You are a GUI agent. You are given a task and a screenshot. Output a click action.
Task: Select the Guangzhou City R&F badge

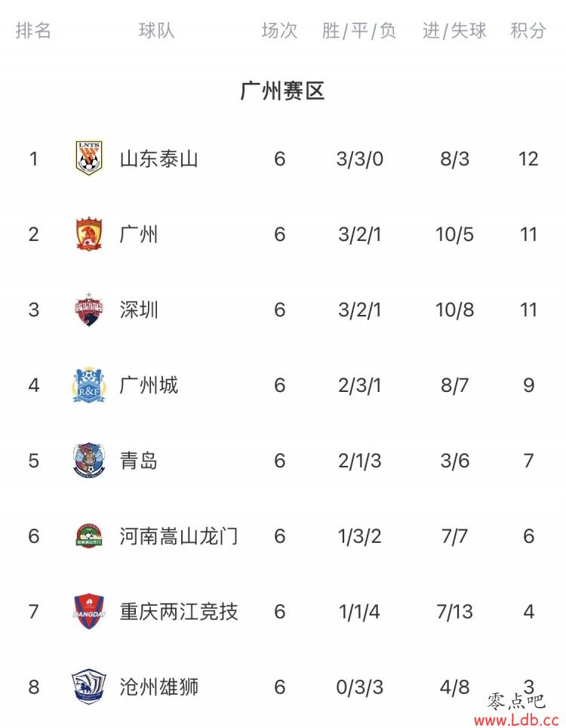tap(88, 385)
